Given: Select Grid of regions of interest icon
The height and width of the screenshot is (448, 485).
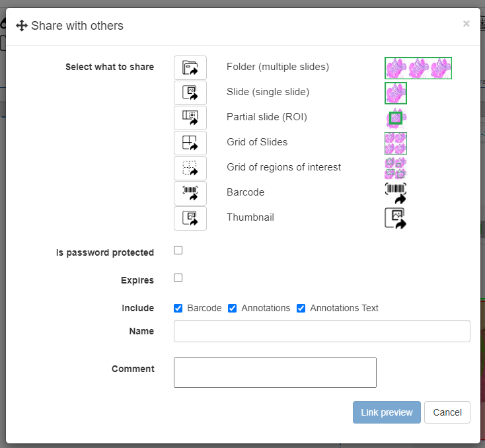Looking at the screenshot, I should tap(190, 168).
